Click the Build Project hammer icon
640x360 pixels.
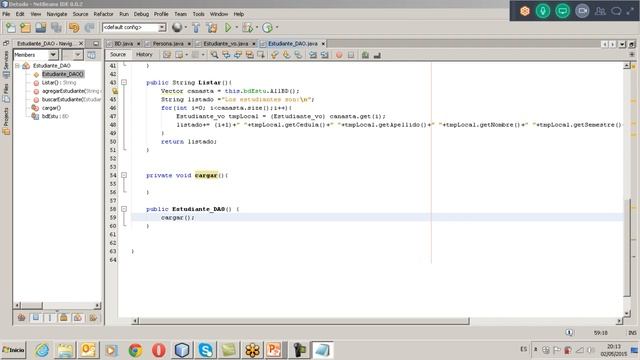click(196, 27)
